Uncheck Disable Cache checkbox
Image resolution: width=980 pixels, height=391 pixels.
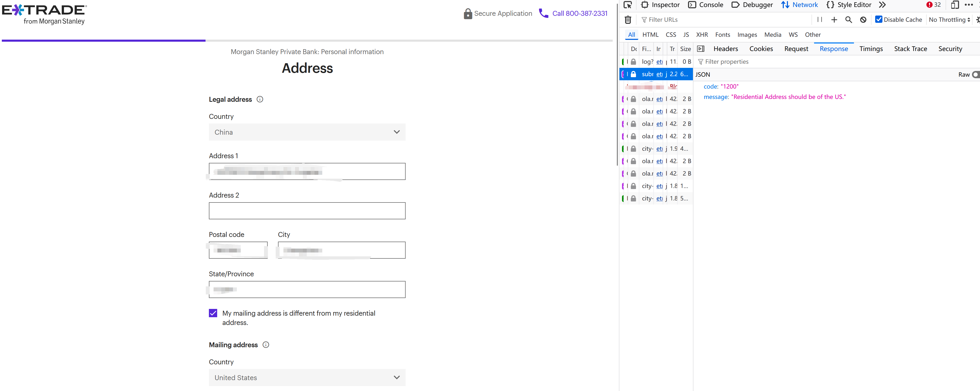pyautogui.click(x=879, y=19)
